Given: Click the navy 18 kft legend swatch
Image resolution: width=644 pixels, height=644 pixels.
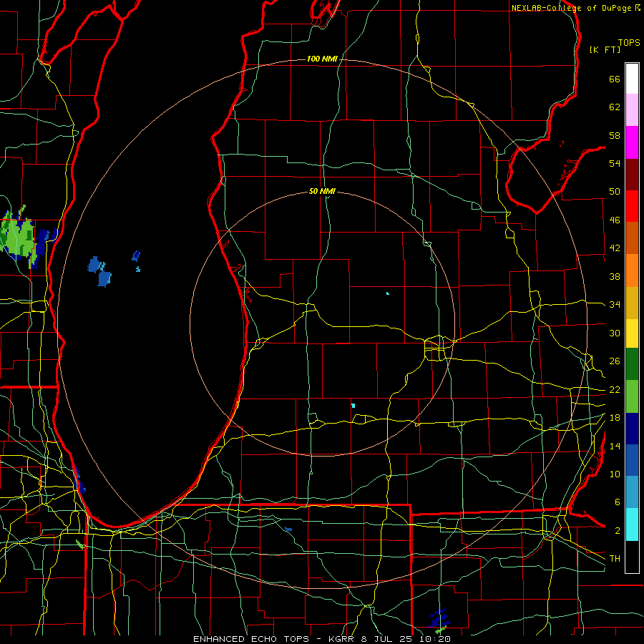Looking at the screenshot, I should pyautogui.click(x=632, y=429).
